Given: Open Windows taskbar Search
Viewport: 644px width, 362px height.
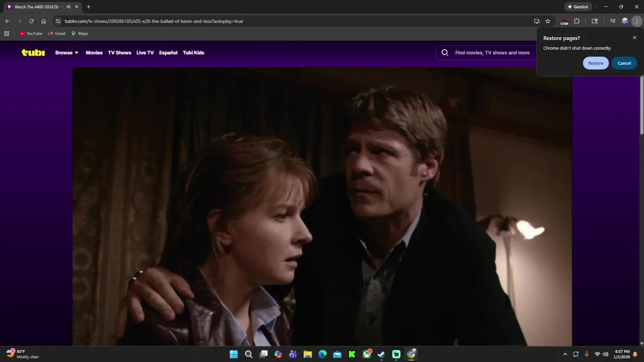Looking at the screenshot, I should coord(249,354).
